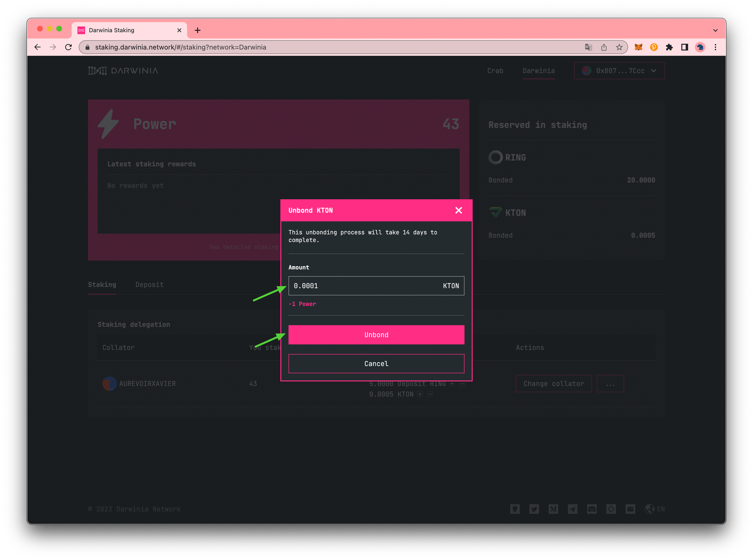Click the close X icon on Unbond dialog
The height and width of the screenshot is (560, 753).
(x=459, y=209)
